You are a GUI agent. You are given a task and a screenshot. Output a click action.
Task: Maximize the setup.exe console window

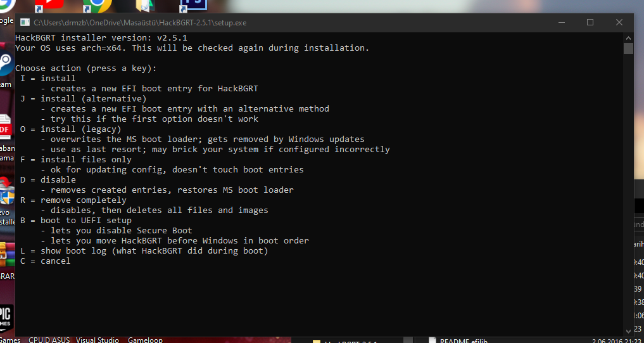click(590, 23)
